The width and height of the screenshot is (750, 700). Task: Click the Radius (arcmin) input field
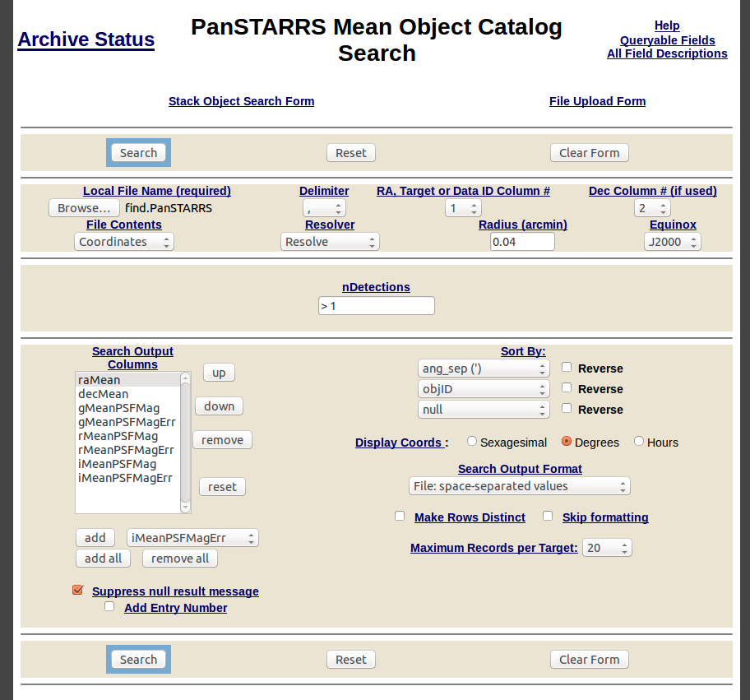click(522, 242)
